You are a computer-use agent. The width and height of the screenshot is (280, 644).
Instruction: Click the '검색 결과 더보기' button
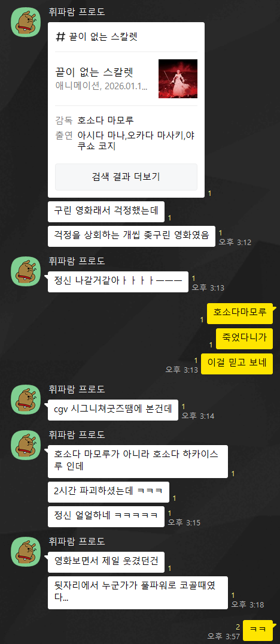coord(126,177)
